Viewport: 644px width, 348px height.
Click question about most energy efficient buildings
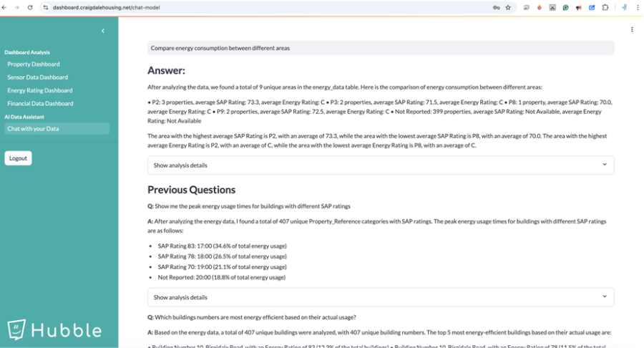[252, 317]
